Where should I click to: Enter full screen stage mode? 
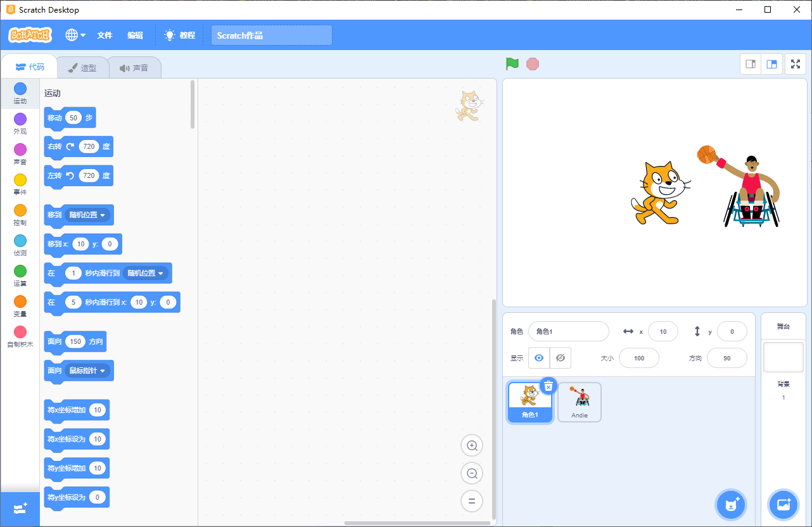tap(796, 64)
